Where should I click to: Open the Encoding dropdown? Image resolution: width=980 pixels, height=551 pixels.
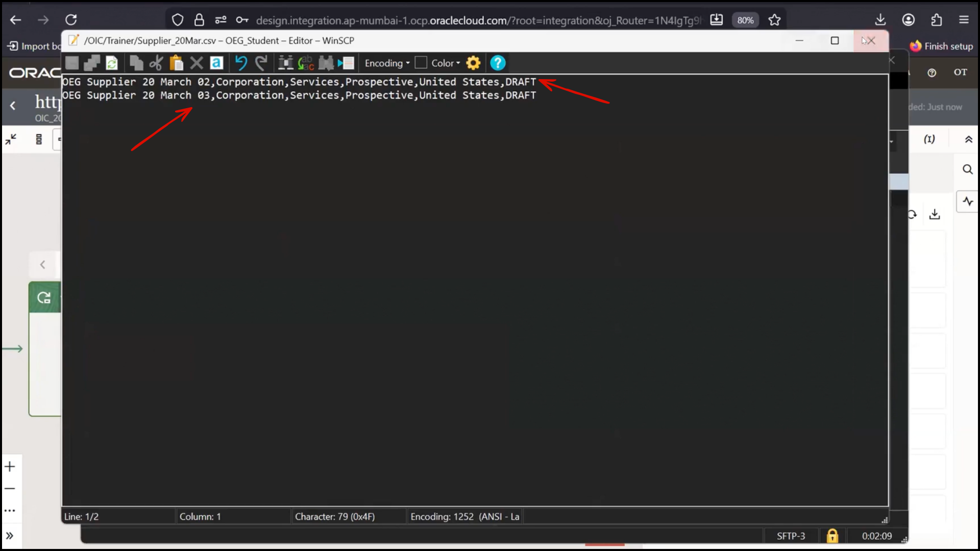(x=387, y=63)
